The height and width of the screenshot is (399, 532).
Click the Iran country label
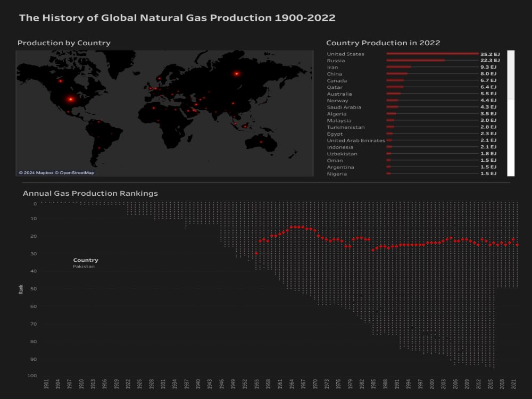(332, 67)
